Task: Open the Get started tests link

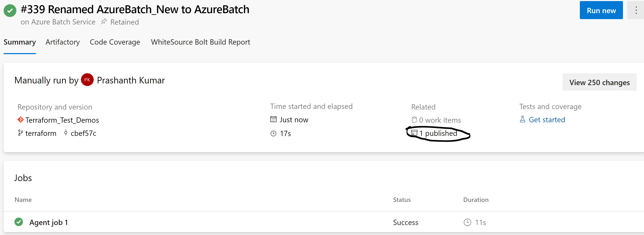Action: 547,120
